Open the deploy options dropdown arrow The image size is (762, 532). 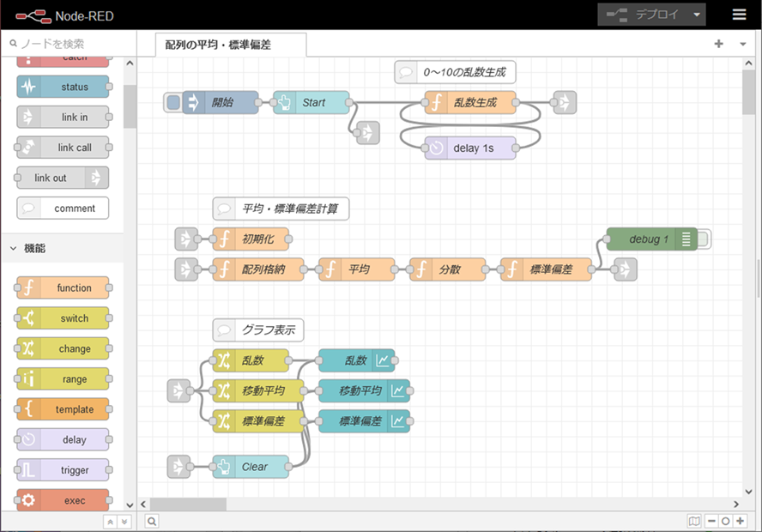tap(697, 15)
